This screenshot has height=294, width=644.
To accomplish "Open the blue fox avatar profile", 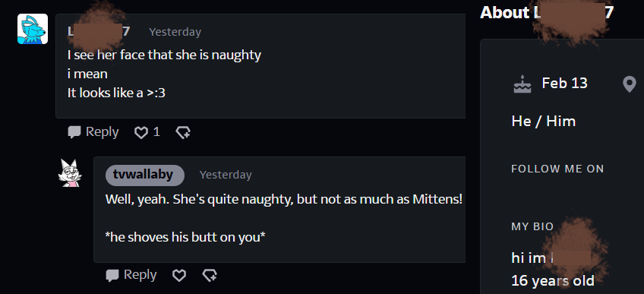I will (x=33, y=29).
